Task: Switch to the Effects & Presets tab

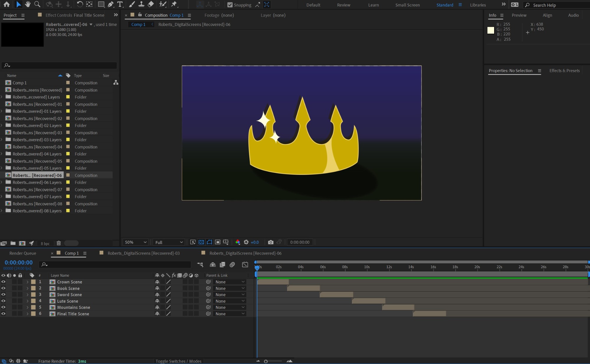Action: click(564, 70)
